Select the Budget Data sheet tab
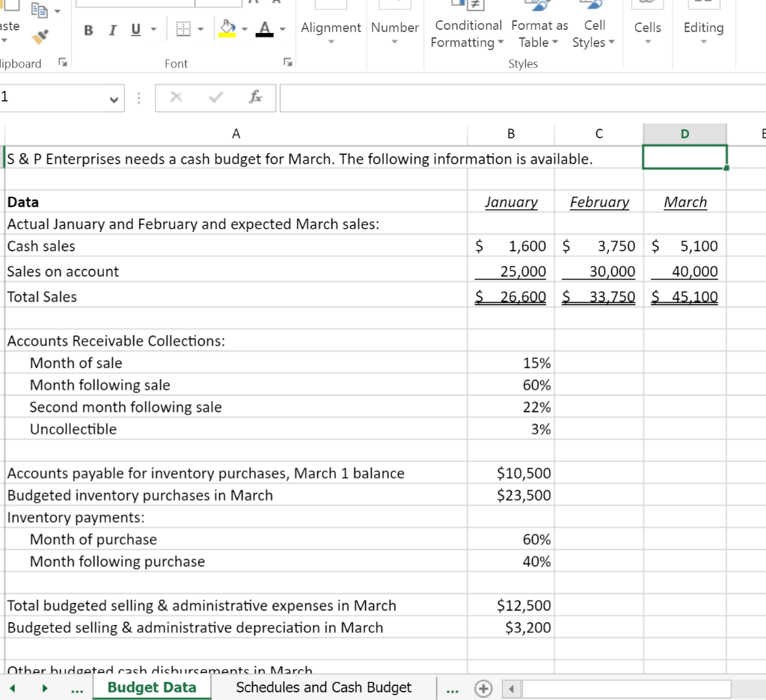Screen dimensions: 766x700 pyautogui.click(x=151, y=687)
